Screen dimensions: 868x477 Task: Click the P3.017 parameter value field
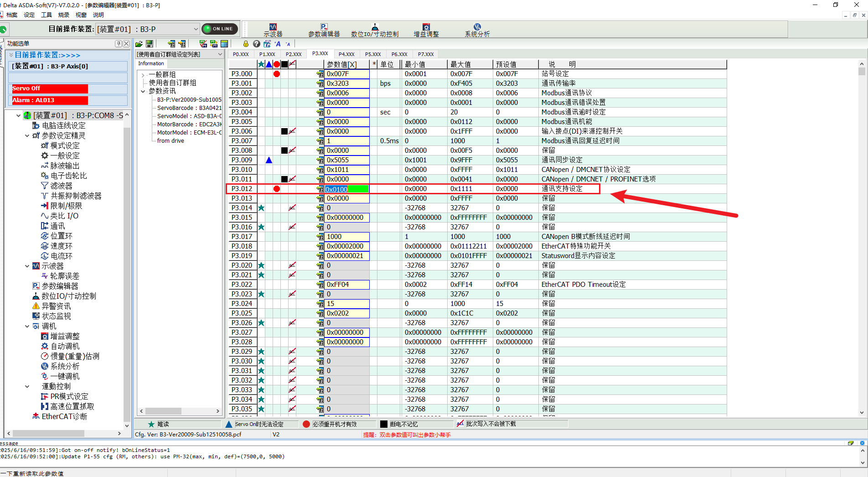point(346,237)
